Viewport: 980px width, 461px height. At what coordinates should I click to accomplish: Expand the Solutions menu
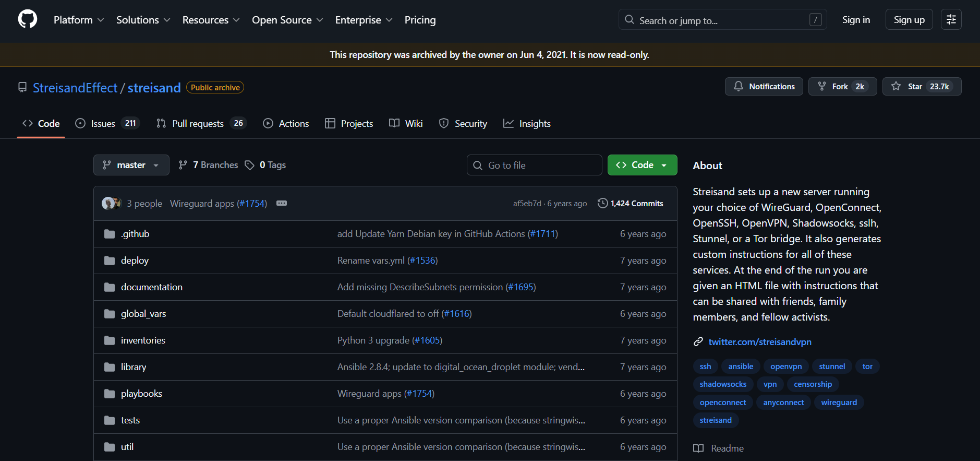(x=143, y=20)
